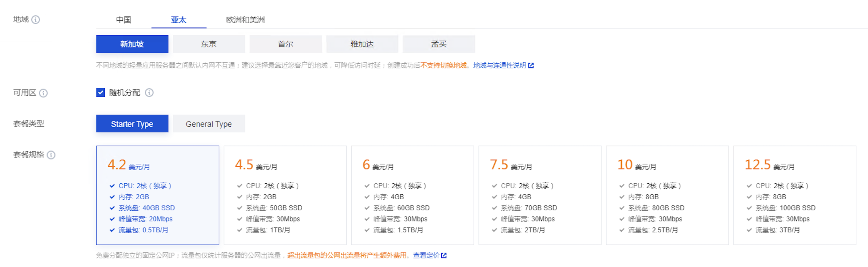Select the 4.5 美元/月 plan card
868x267 pixels.
pos(285,195)
